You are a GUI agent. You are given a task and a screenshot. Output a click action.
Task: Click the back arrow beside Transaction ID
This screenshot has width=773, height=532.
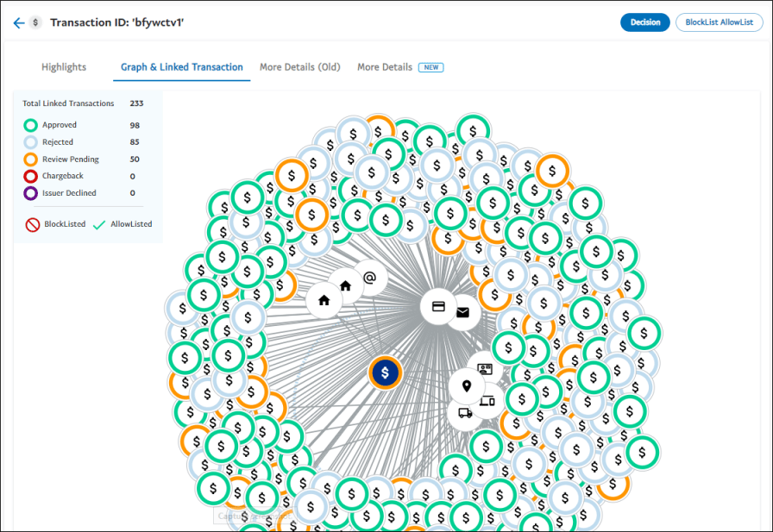pos(19,23)
